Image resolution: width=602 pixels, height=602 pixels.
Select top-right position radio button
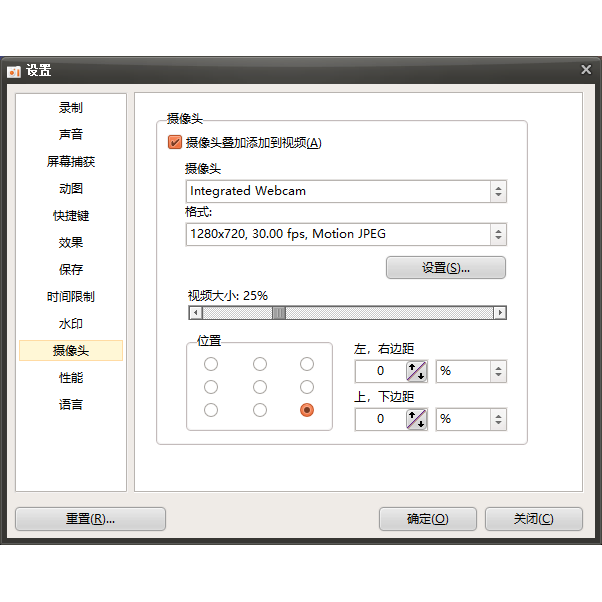307,364
